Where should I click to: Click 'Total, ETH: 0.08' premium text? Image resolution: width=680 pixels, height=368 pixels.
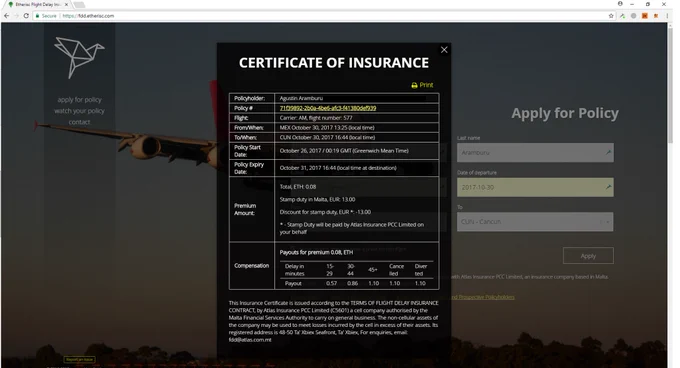(298, 187)
